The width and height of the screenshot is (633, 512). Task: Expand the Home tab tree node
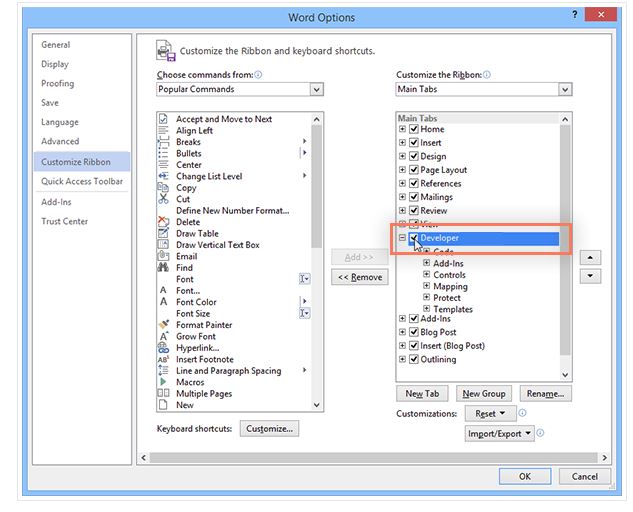tap(402, 129)
